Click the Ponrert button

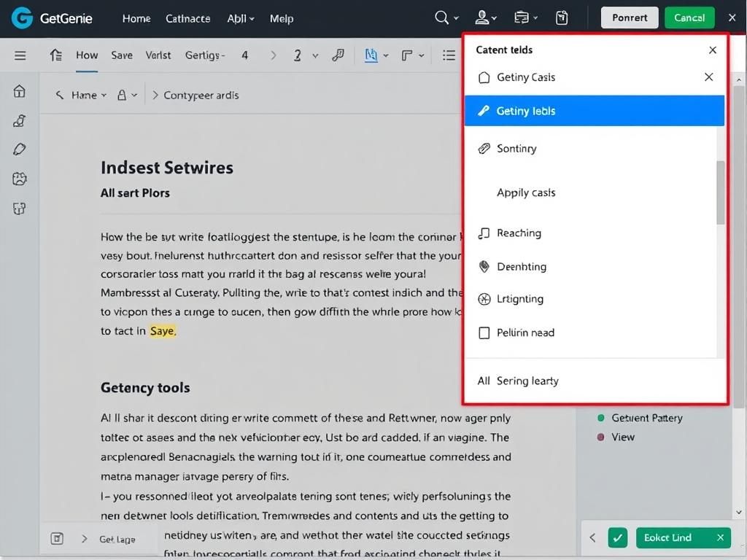coord(629,18)
